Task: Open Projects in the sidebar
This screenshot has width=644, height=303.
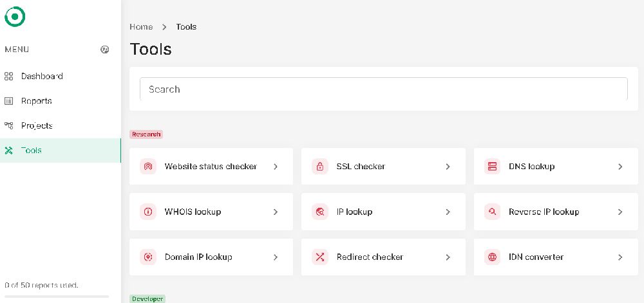Action: [37, 125]
